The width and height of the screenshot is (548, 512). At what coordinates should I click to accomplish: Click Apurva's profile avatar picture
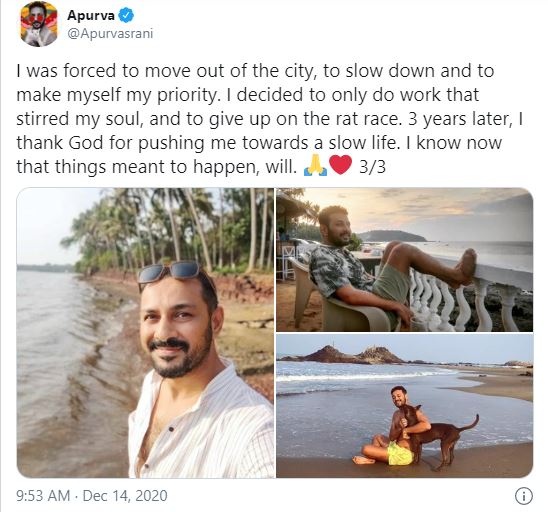point(39,24)
